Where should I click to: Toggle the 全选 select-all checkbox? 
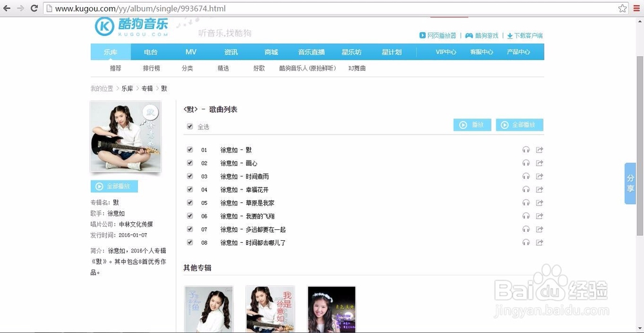(190, 126)
